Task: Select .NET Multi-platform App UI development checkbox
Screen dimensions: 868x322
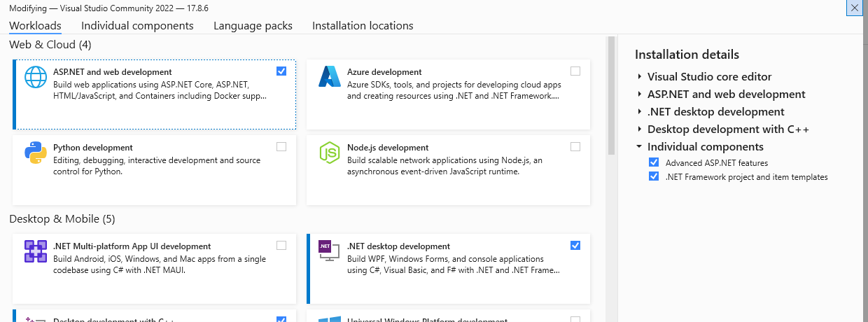Action: 281,245
